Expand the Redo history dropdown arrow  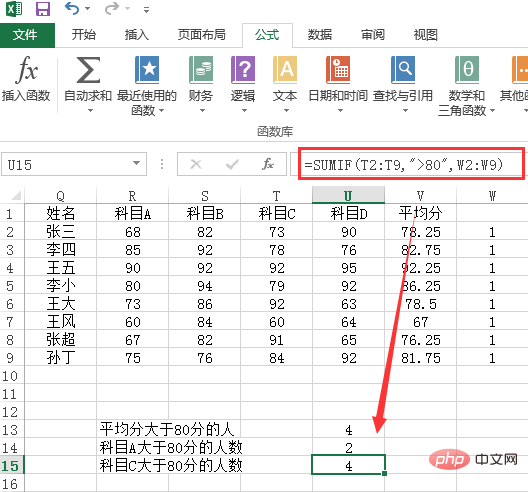pos(128,8)
